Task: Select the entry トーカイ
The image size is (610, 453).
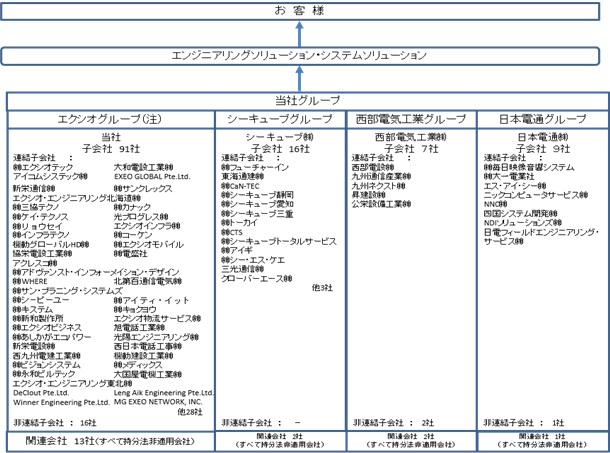Action: tap(240, 223)
